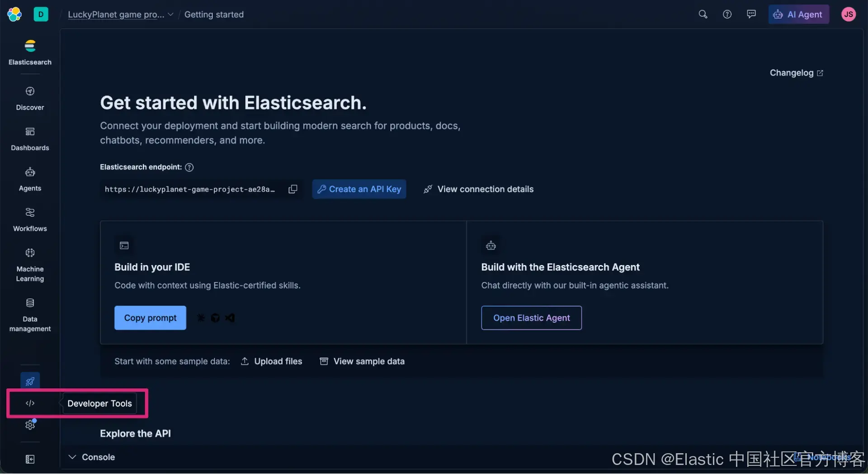Viewport: 868px width, 474px height.
Task: Open the JS user avatar menu
Action: click(849, 14)
